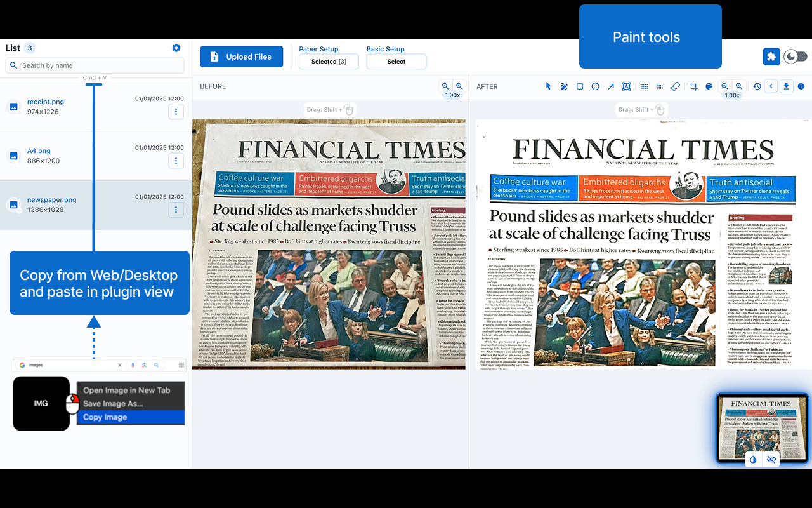The width and height of the screenshot is (812, 508).
Task: Select the eraser tool
Action: tap(676, 86)
